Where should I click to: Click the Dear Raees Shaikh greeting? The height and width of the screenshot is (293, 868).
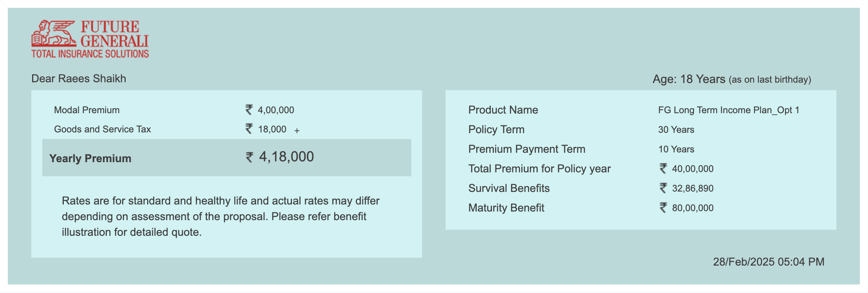[79, 78]
